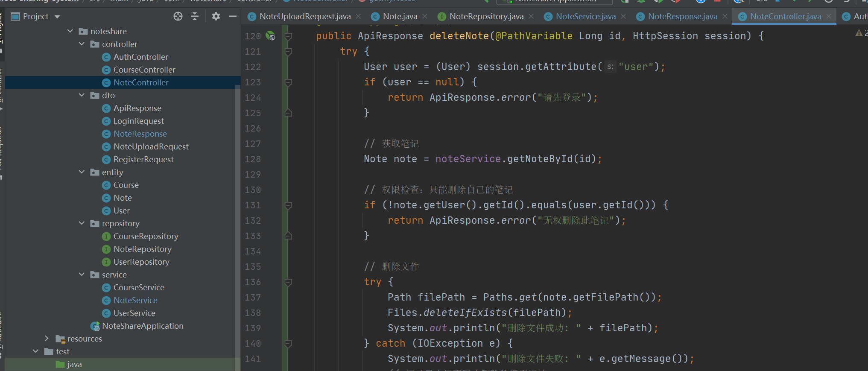
Task: Click line number 128 in gutter
Action: click(253, 159)
